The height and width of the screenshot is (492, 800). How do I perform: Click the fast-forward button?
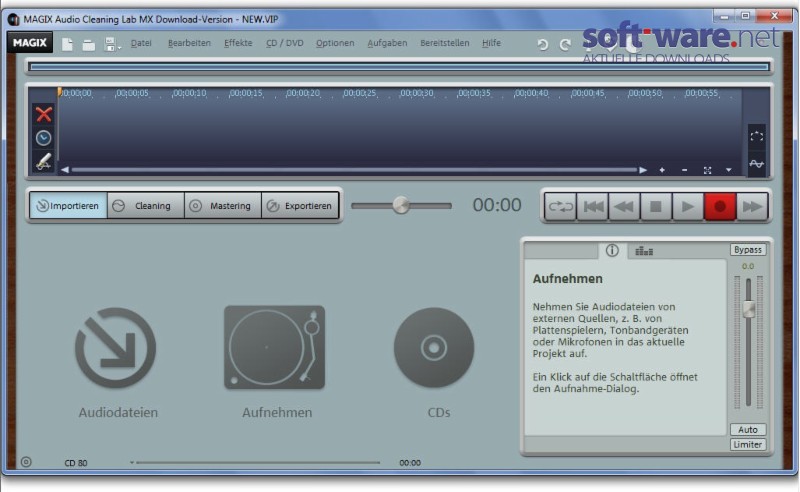coord(752,207)
